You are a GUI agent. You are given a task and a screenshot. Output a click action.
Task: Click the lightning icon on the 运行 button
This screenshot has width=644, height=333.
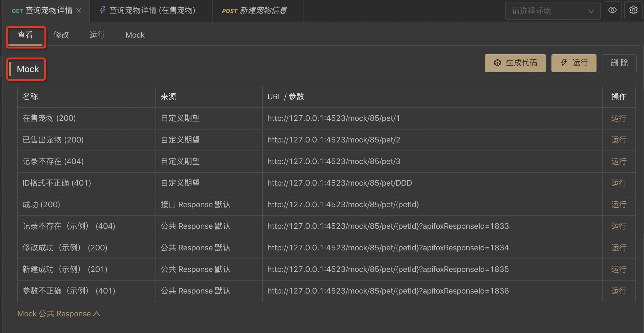coord(564,63)
